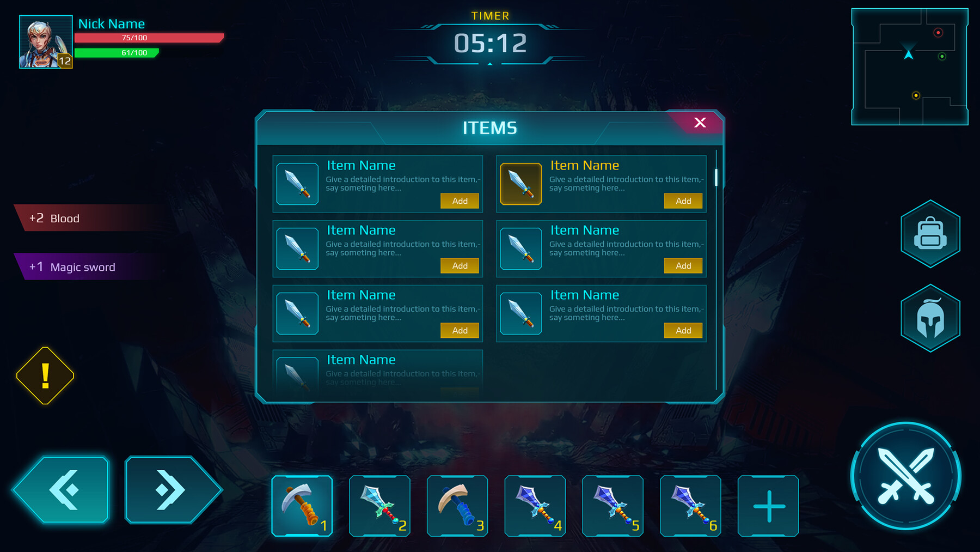Select the sword in hotbar slot 6

pos(690,506)
